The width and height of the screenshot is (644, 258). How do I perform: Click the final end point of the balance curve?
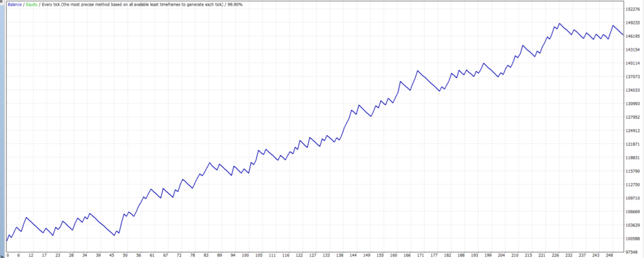pos(624,35)
